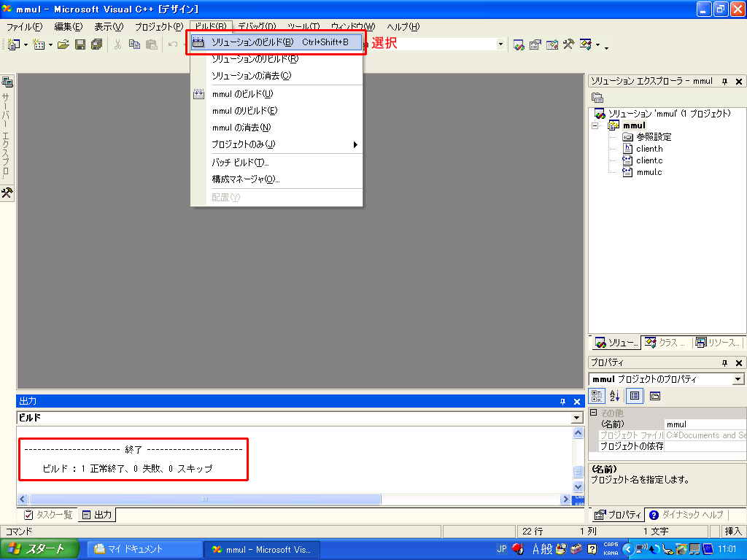Select client.c in Solution Explorer

click(649, 161)
